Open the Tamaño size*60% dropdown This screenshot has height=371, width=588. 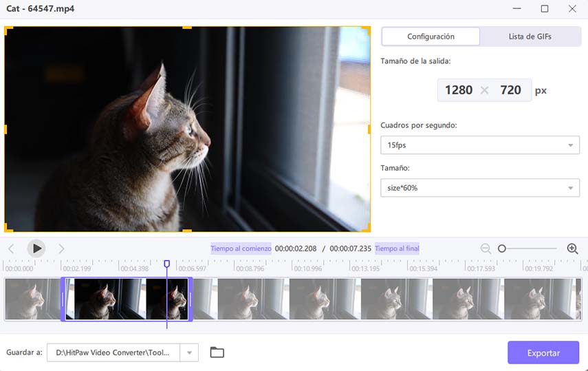[480, 188]
